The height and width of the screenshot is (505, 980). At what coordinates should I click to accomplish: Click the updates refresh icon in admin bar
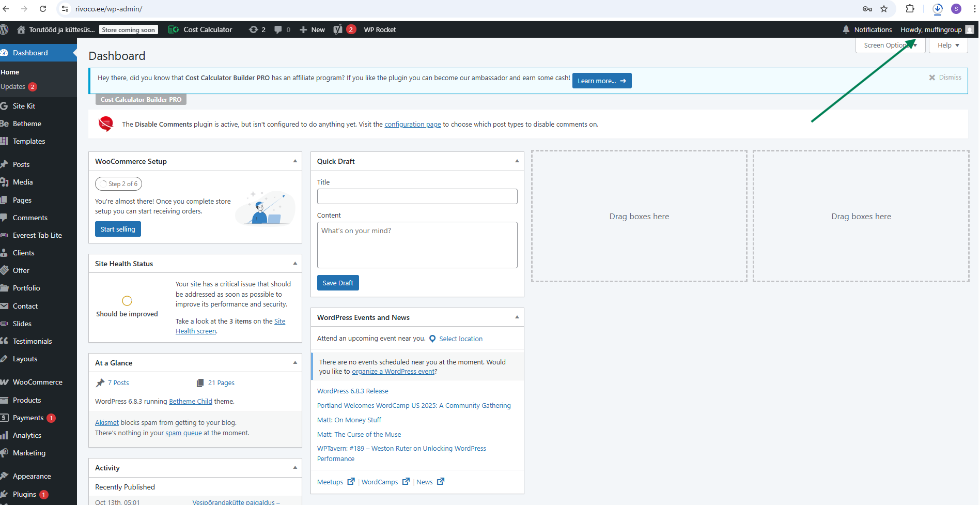pyautogui.click(x=253, y=29)
